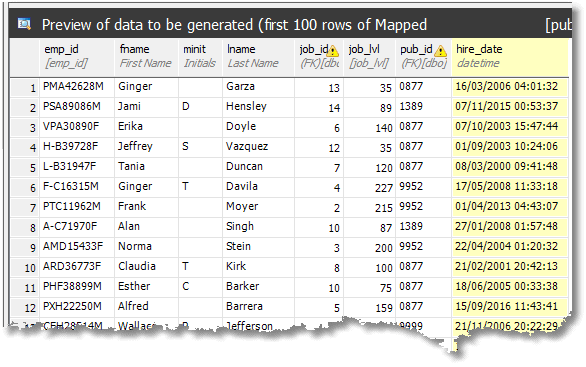This screenshot has width=586, height=367.
Task: Select the minit Initials column header
Action: [x=201, y=58]
